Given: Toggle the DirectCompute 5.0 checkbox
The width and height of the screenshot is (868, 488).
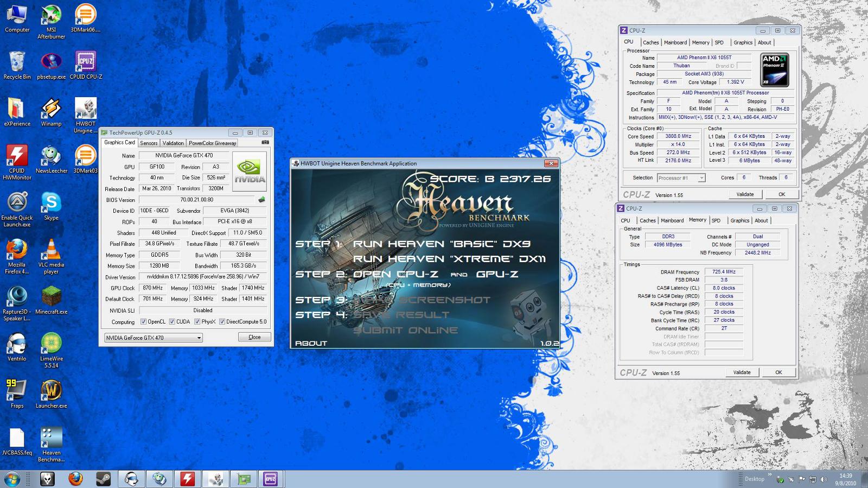Looking at the screenshot, I should tap(222, 321).
